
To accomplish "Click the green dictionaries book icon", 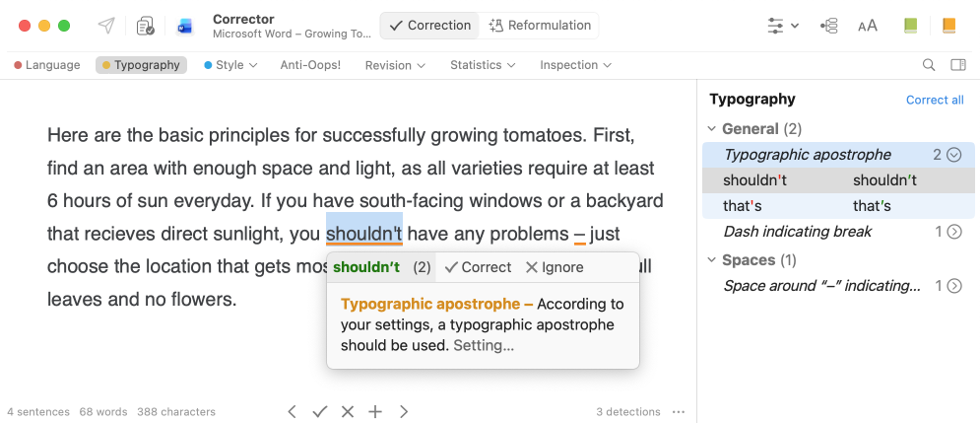I will [910, 26].
